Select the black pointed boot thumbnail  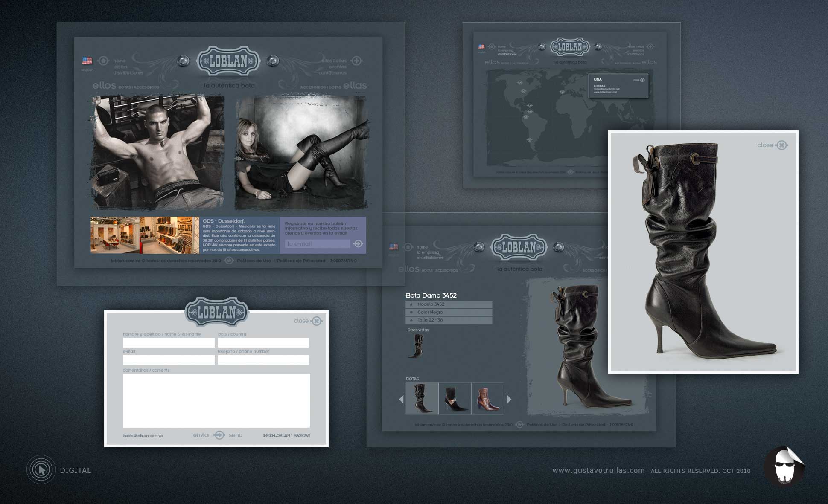pos(455,399)
